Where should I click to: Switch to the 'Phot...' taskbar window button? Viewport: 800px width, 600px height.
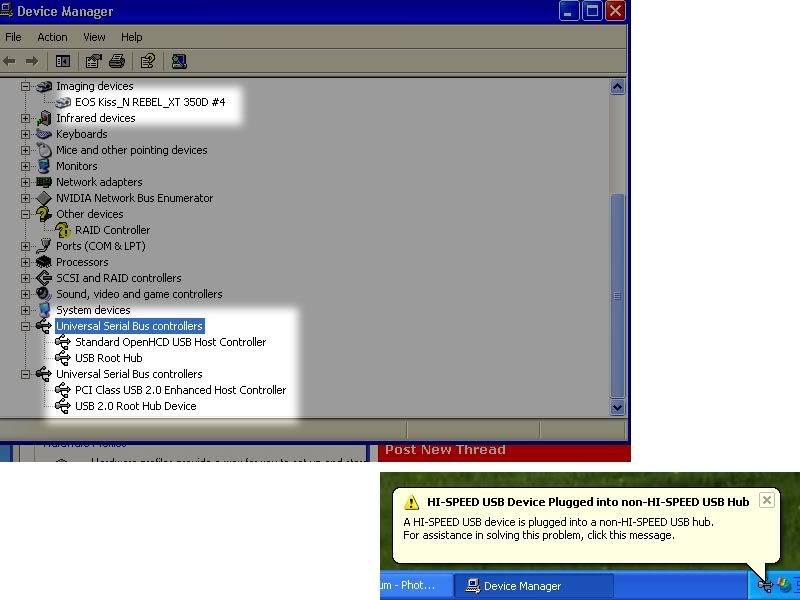[414, 586]
